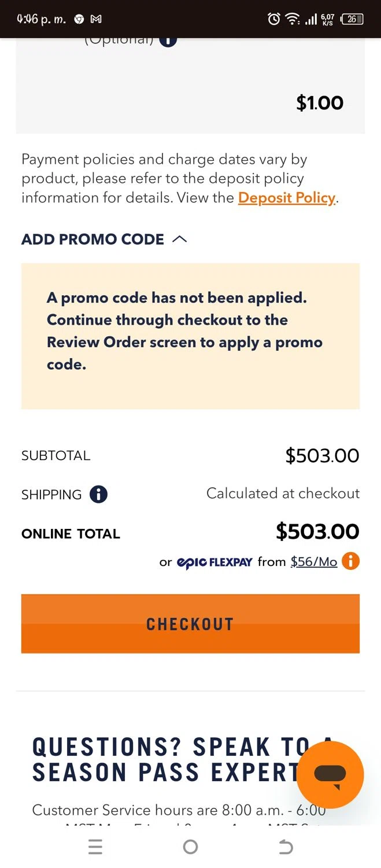Tap the alarm clock status icon
This screenshot has height=868, width=381.
[273, 19]
